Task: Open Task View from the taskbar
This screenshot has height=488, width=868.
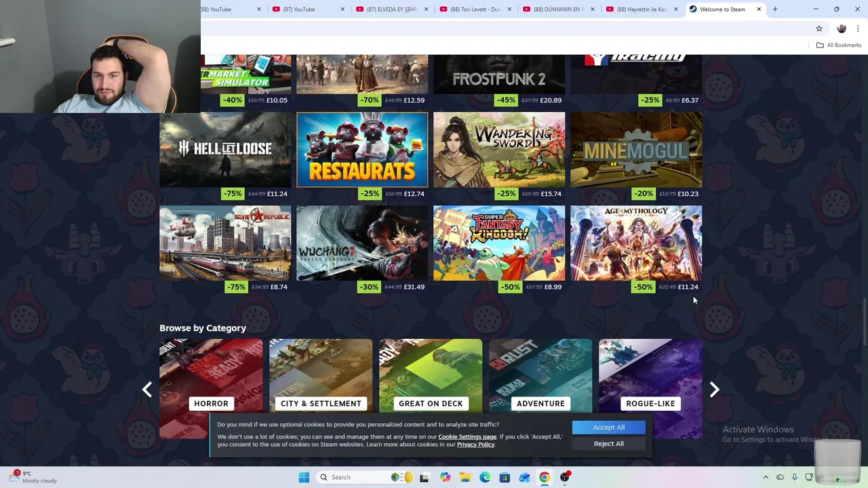Action: [x=425, y=477]
